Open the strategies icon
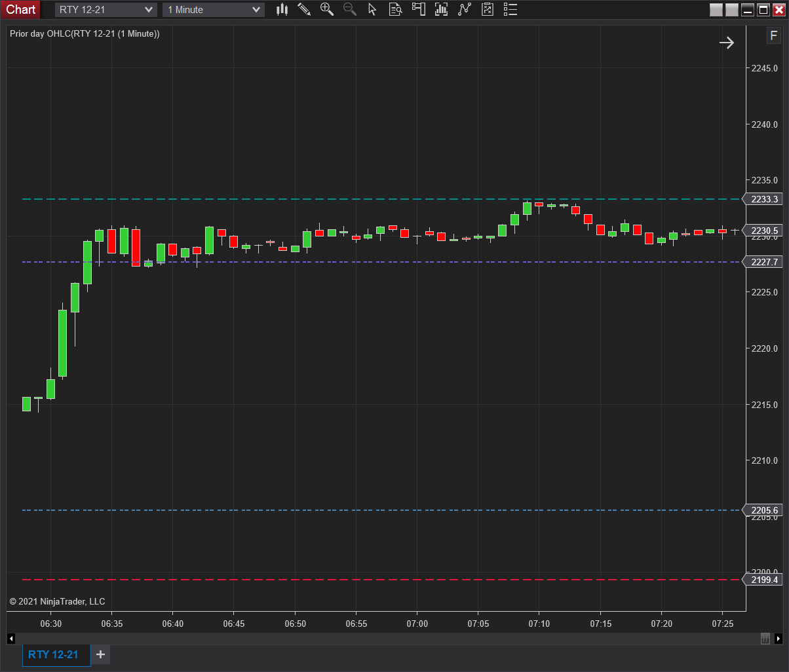Screen dimensions: 789x672 [x=488, y=9]
